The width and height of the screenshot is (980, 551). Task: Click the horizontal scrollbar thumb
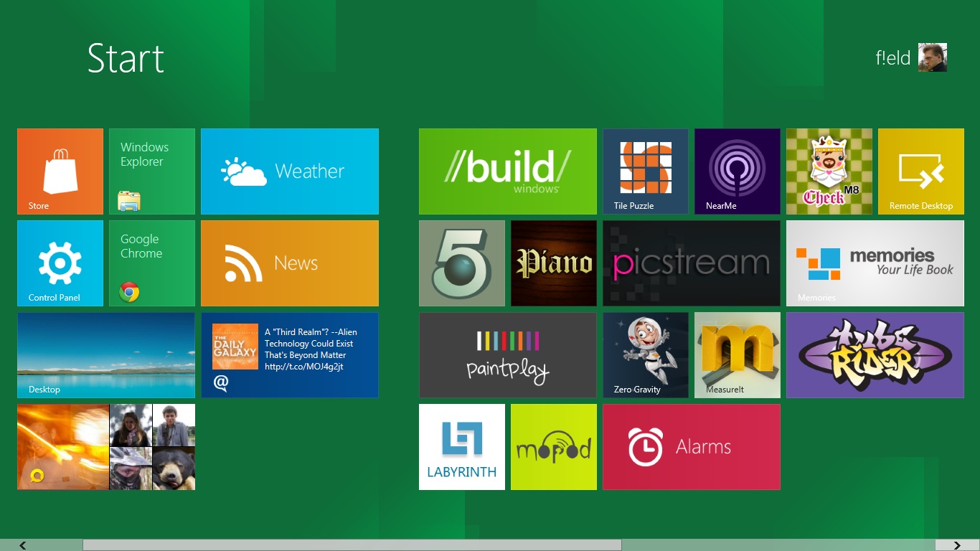point(352,545)
